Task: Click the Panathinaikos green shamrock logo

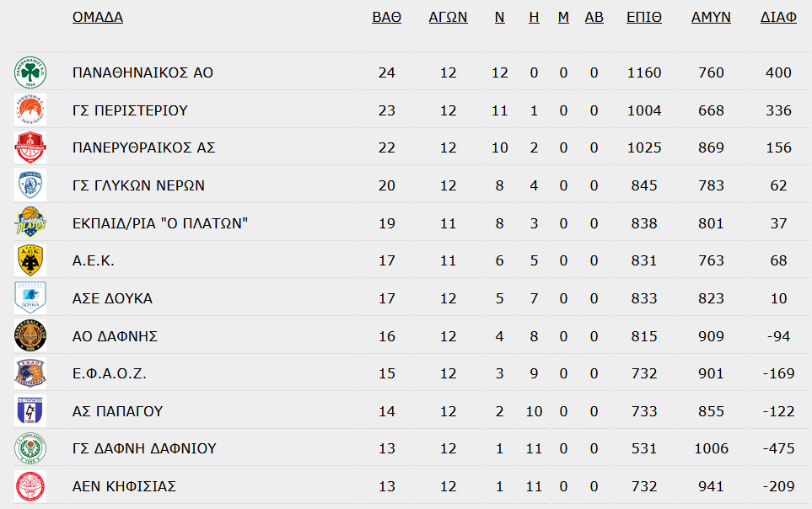Action: pyautogui.click(x=30, y=72)
